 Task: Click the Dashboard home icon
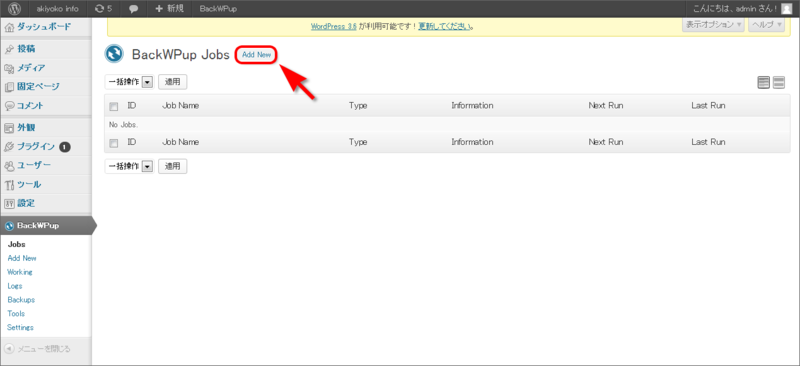point(9,27)
